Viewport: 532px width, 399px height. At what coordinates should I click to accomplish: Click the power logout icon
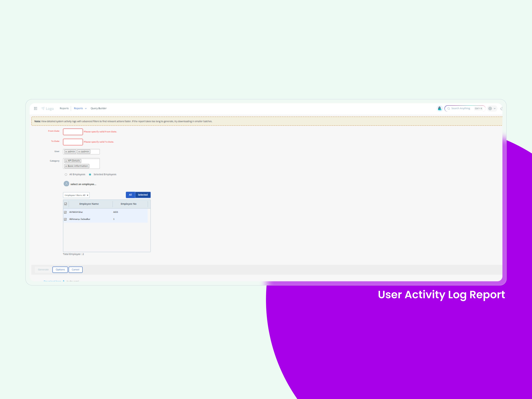pyautogui.click(x=501, y=109)
